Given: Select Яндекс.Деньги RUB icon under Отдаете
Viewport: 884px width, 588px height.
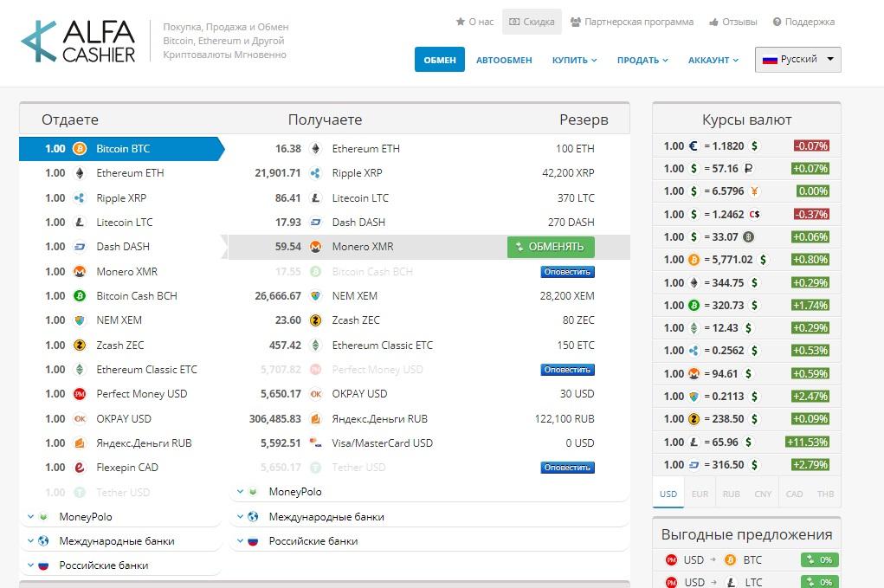Looking at the screenshot, I should coord(80,443).
